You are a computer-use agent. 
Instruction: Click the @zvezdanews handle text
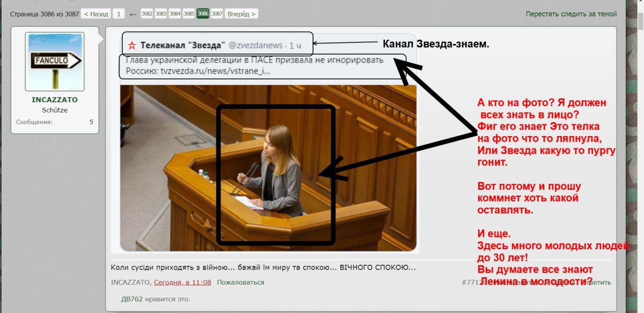(x=255, y=46)
